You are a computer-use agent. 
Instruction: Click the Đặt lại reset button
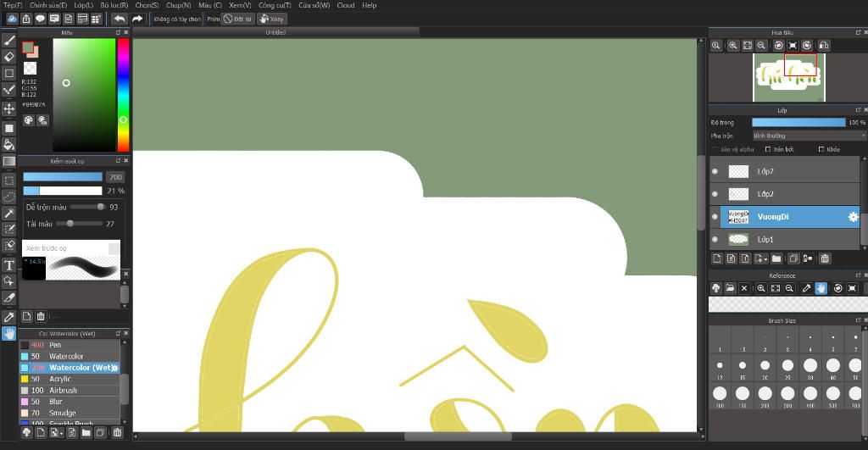(238, 19)
